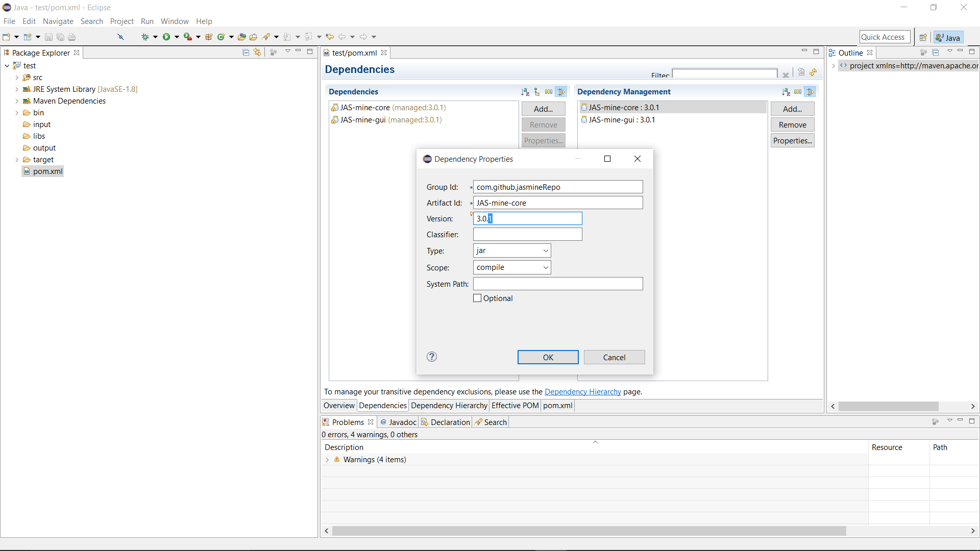Image resolution: width=980 pixels, height=551 pixels.
Task: Click the OK button in Dependency Properties
Action: pyautogui.click(x=548, y=357)
